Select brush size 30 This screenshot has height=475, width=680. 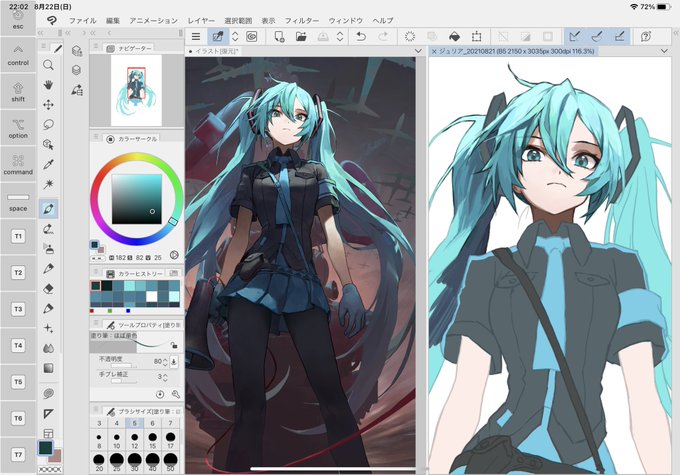point(134,462)
